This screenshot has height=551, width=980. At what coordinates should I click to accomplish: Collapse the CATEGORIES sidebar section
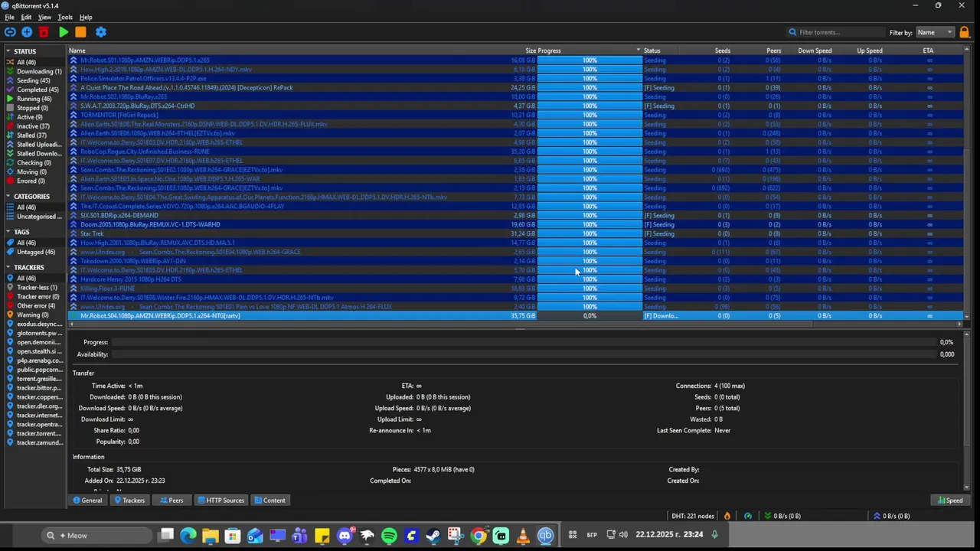[8, 197]
